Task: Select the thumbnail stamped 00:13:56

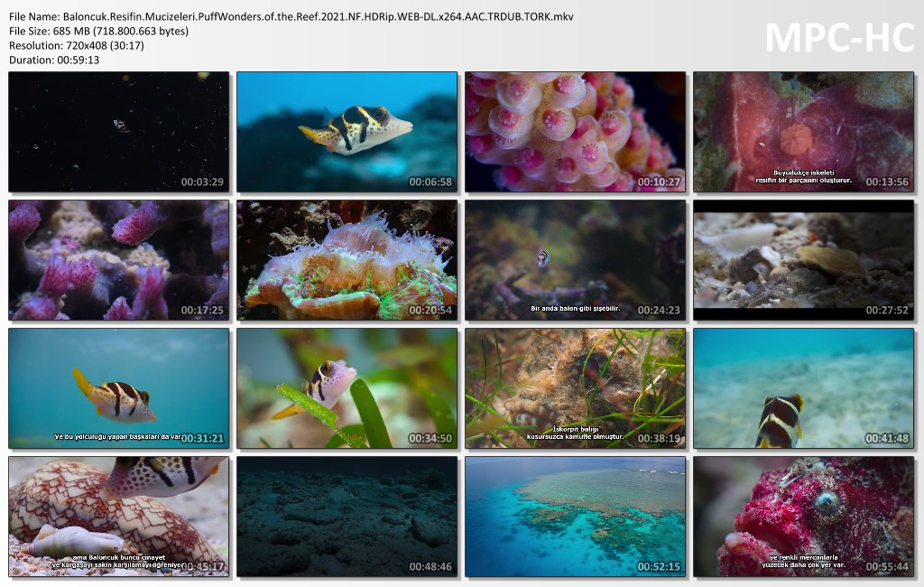Action: [803, 132]
